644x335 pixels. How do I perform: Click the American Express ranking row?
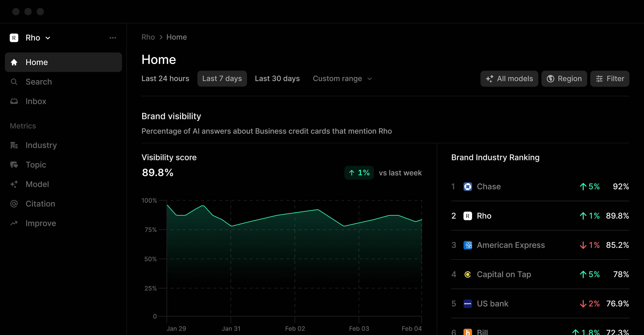click(540, 245)
